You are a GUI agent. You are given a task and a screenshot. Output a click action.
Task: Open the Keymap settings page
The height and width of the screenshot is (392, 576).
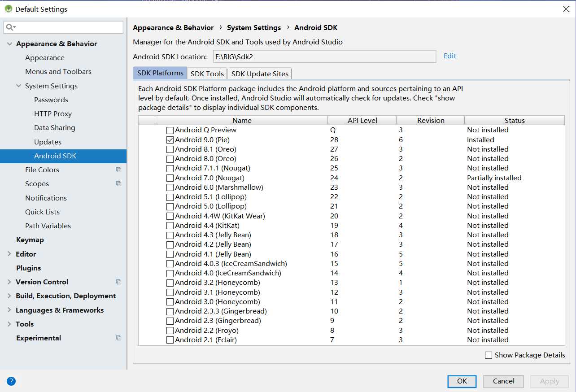pyautogui.click(x=30, y=240)
